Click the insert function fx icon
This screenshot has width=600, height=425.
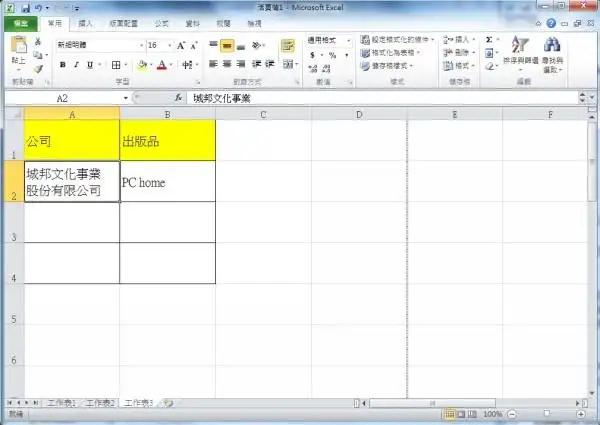[x=178, y=99]
